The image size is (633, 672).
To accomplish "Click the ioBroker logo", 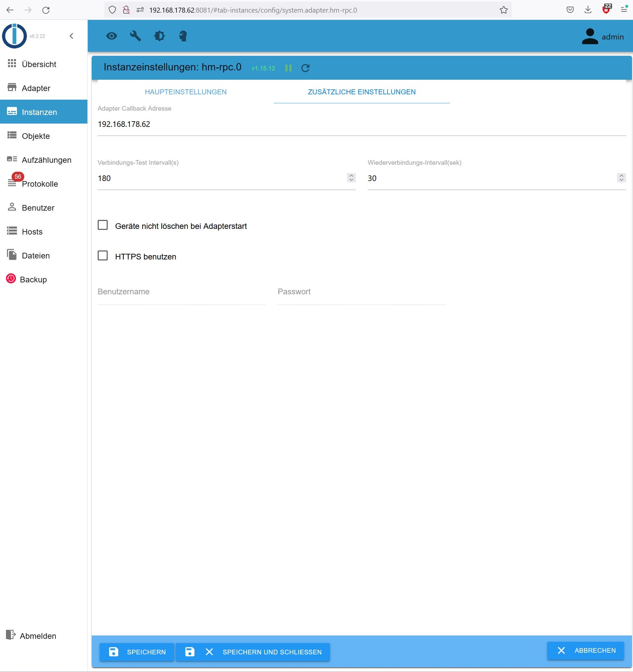I will 14,36.
